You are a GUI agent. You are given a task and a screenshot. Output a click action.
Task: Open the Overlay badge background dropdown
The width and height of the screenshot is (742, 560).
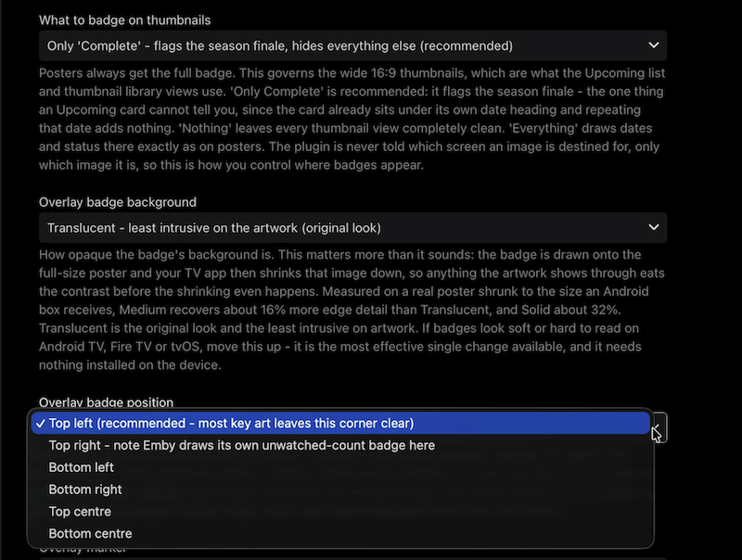(352, 227)
